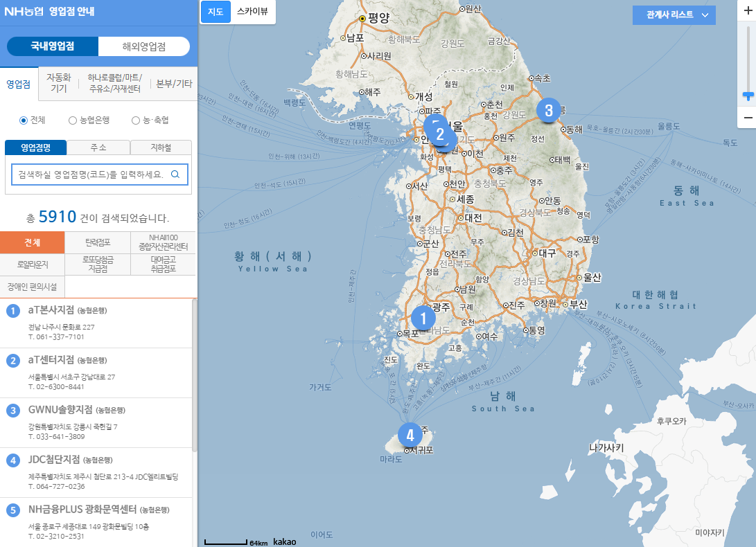756x547 pixels.
Task: Filter by 탄력점포
Action: [x=98, y=242]
